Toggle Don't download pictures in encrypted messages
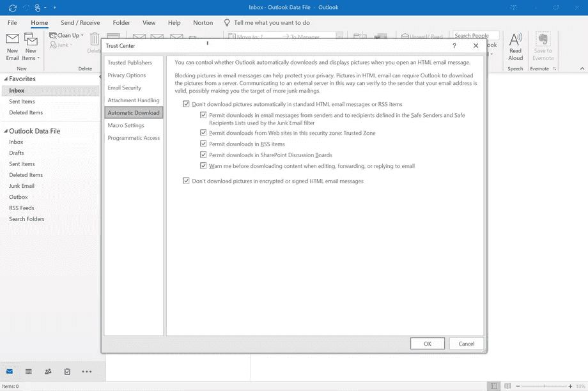This screenshot has height=391, width=588. coord(187,181)
